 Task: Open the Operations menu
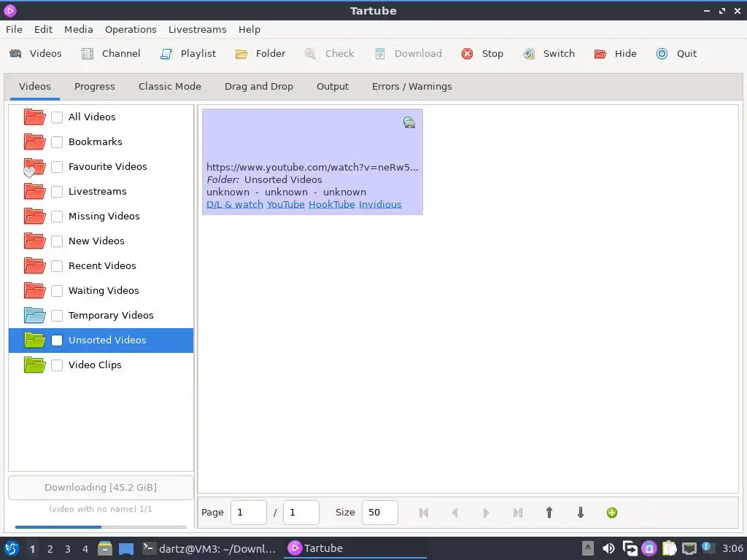tap(131, 29)
